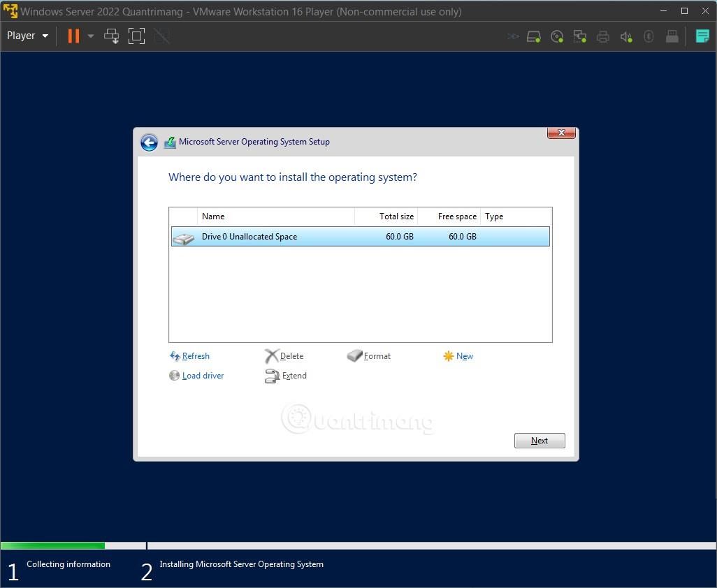The image size is (717, 588).
Task: Click the VMware Player title bar logo
Action: click(x=10, y=11)
